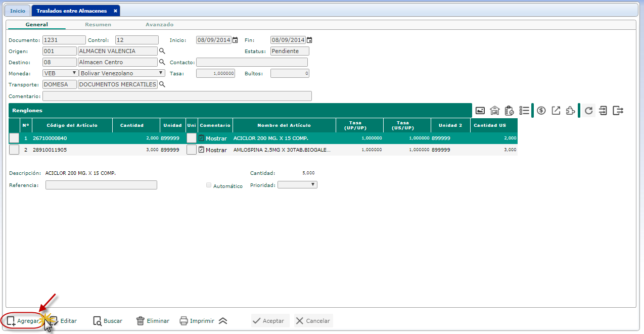Click the dollar sign price icon
Viewport: 644px width, 334px height.
click(x=541, y=111)
